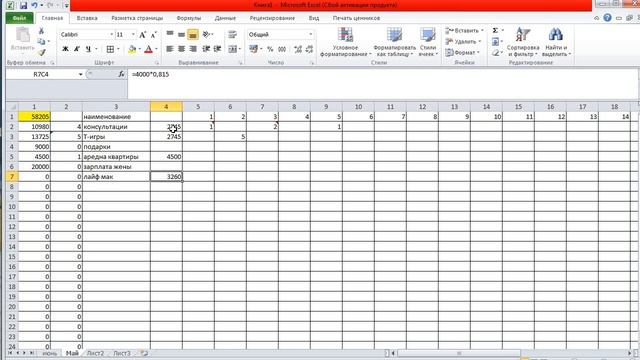Switch to the Рецензирование tab

point(272,18)
